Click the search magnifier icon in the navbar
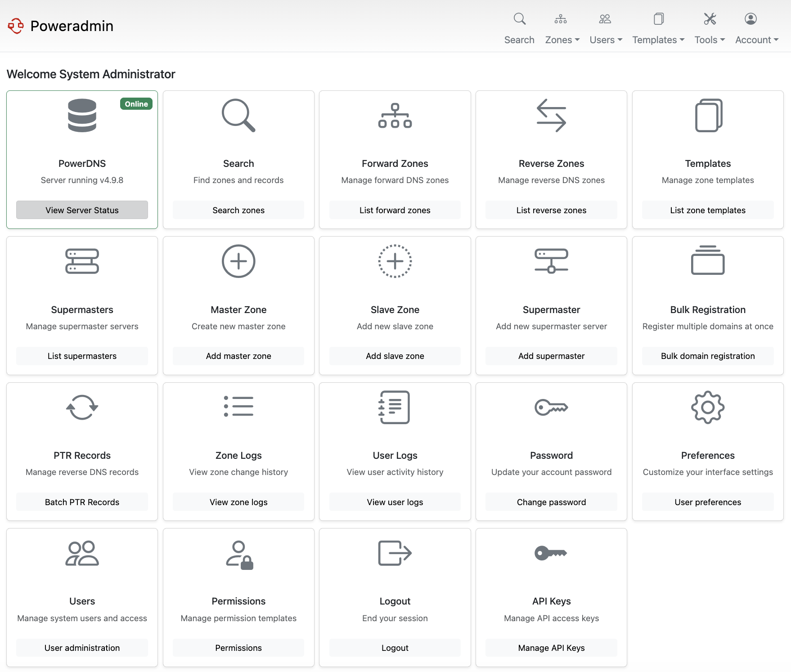The height and width of the screenshot is (672, 791). [519, 19]
